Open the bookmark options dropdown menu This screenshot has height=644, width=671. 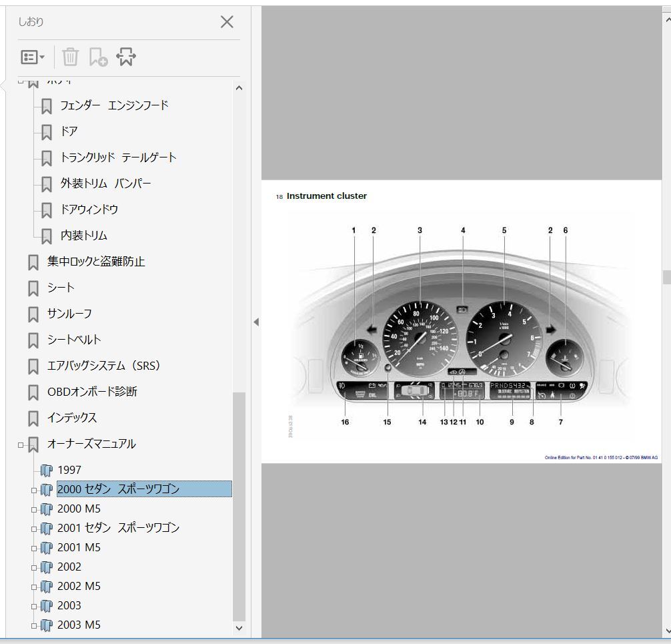33,57
